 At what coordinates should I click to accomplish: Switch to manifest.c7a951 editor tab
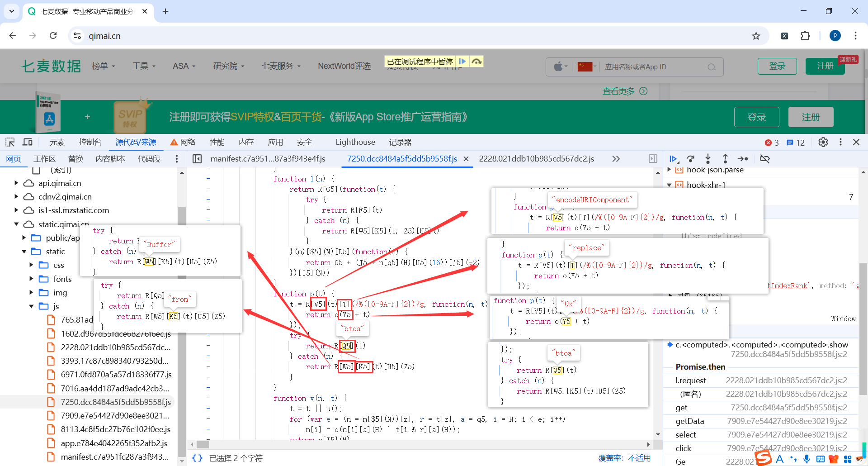tap(268, 159)
